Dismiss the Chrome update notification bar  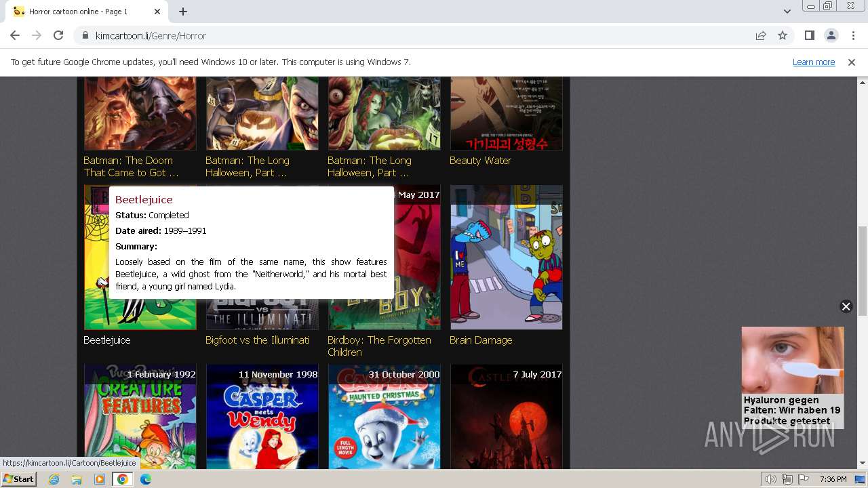[x=852, y=62]
